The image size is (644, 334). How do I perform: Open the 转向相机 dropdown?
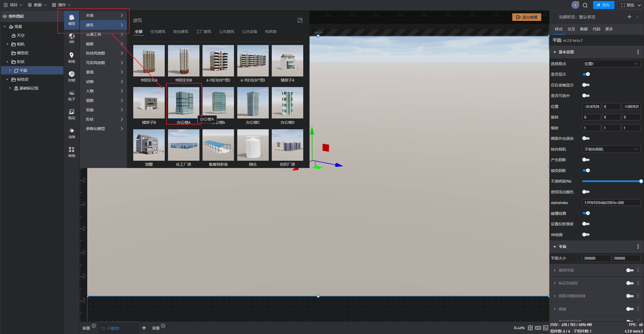point(611,149)
